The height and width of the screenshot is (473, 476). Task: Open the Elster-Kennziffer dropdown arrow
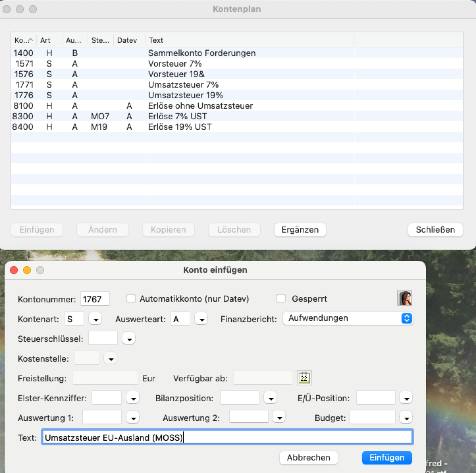(133, 398)
